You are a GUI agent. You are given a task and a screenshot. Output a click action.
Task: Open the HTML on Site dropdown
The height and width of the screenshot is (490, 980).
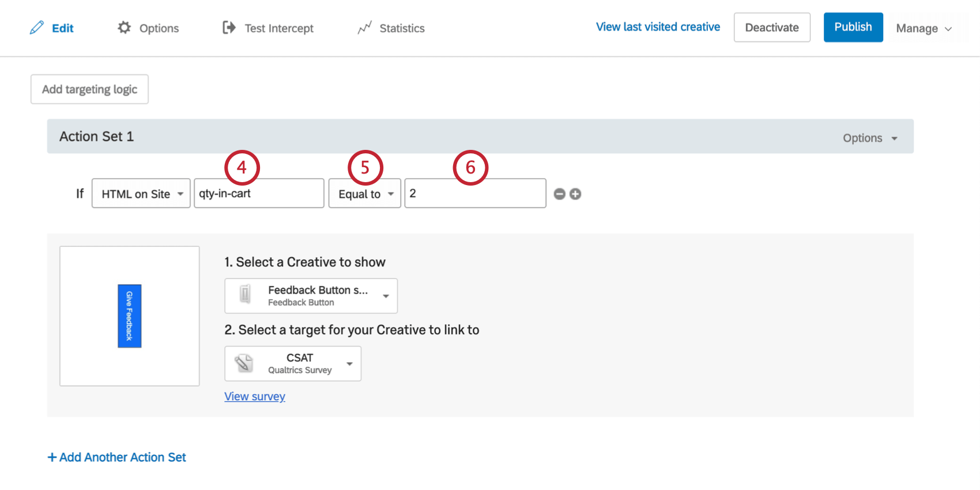pyautogui.click(x=141, y=194)
